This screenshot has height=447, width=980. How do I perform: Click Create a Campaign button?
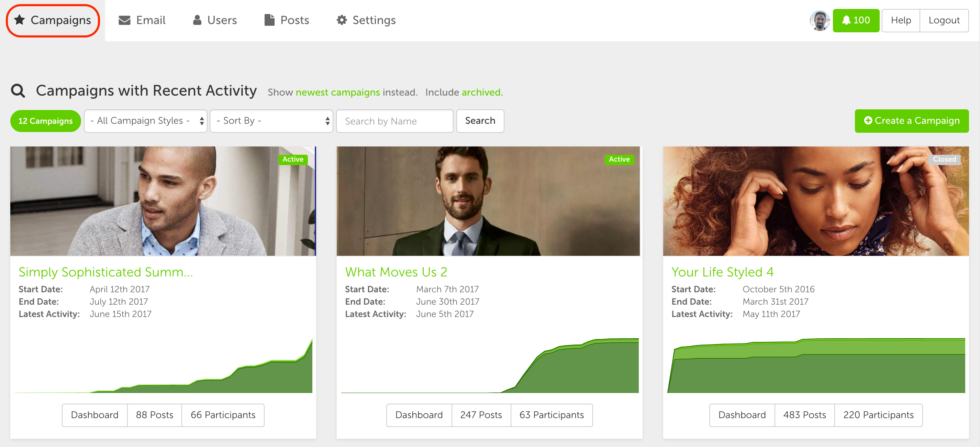tap(912, 121)
